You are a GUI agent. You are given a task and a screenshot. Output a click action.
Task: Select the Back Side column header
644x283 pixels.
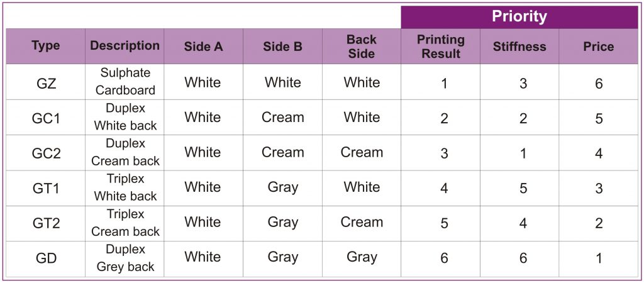362,47
